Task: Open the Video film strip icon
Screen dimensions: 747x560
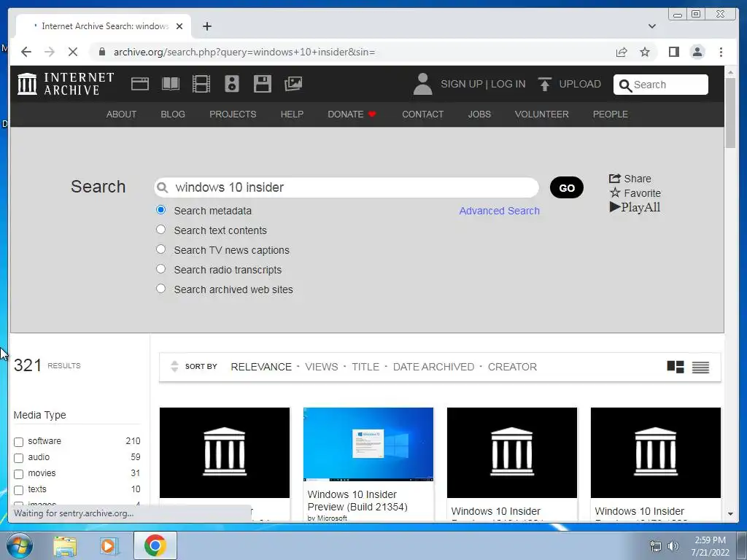Action: (x=201, y=84)
